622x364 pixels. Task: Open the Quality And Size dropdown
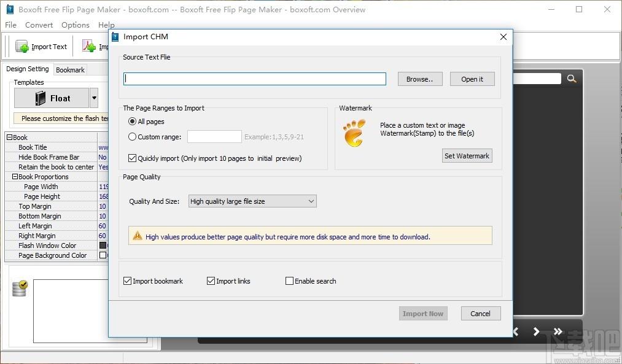pos(252,201)
